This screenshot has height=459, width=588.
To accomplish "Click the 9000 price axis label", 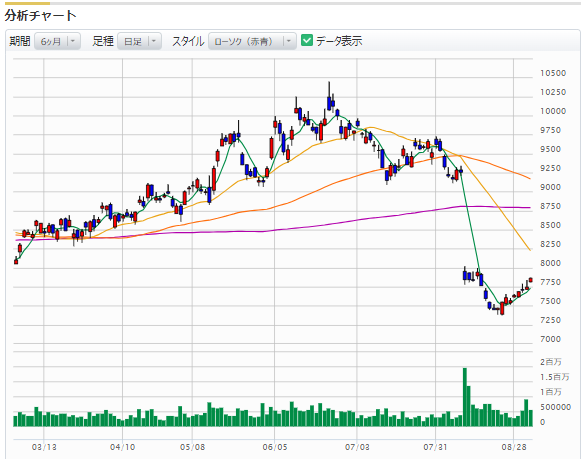I will point(550,187).
